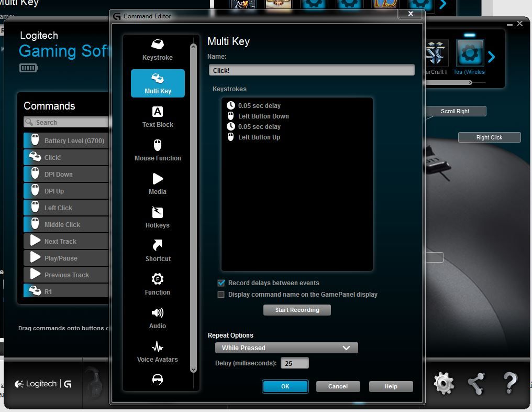Click the Right Click button label on the mouse

coord(489,137)
